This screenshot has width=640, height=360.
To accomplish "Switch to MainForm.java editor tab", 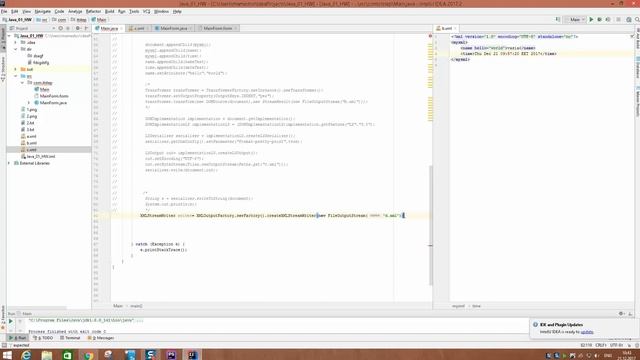I will 173,28.
